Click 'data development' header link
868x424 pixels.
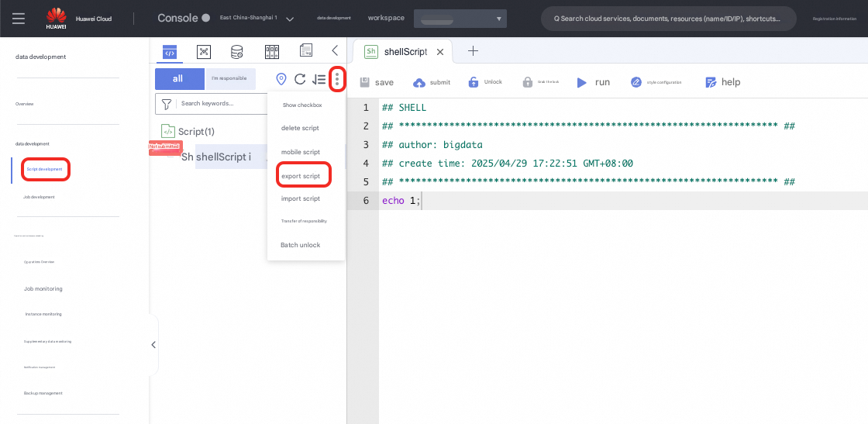click(334, 19)
